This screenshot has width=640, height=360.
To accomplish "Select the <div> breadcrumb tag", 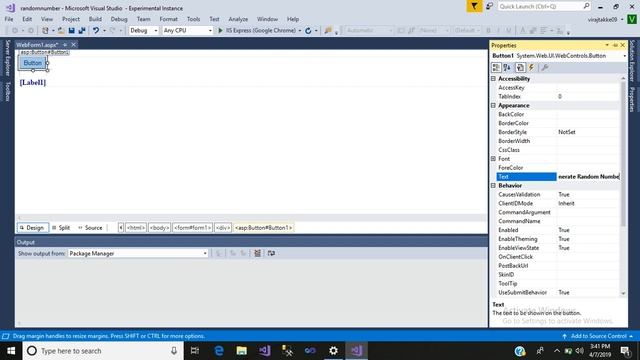I will [x=223, y=228].
